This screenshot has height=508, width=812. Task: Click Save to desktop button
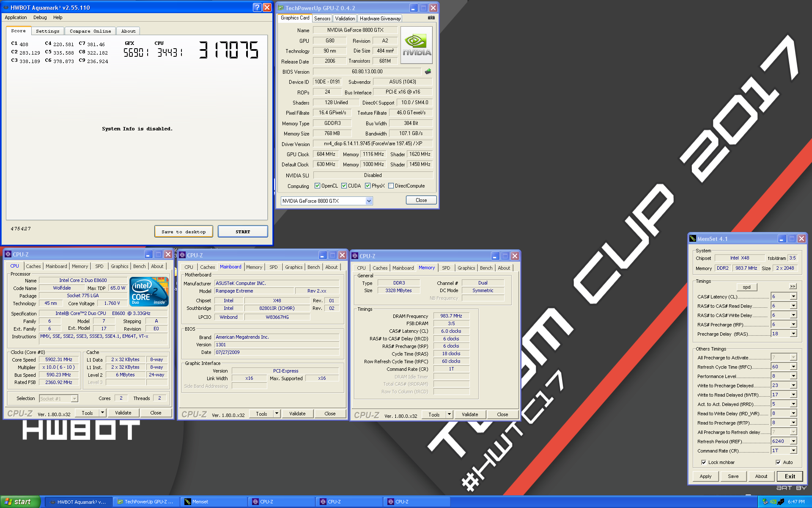(184, 232)
